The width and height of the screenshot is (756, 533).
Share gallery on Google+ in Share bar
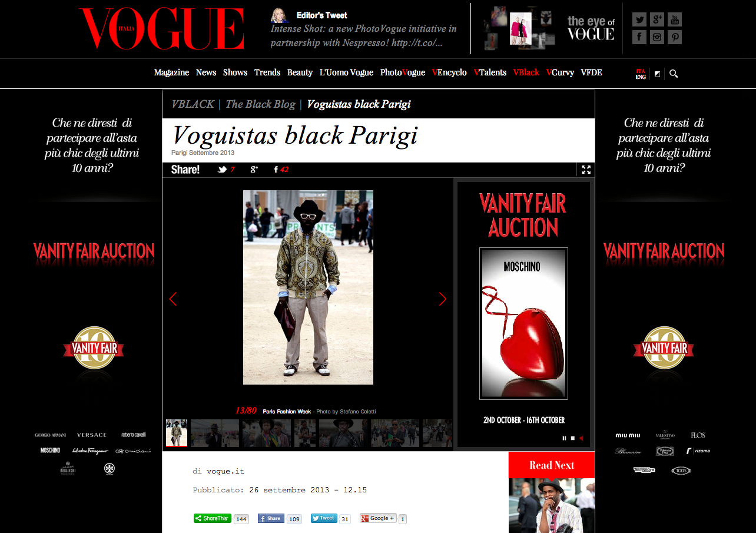pos(254,170)
